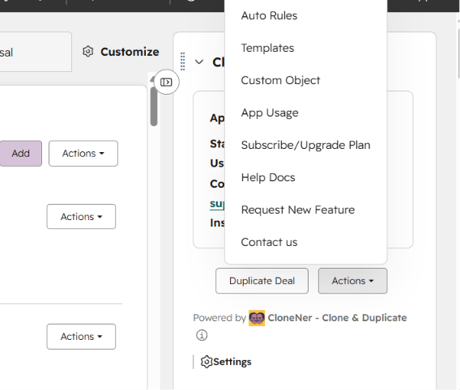The width and height of the screenshot is (460, 390).
Task: Choose the Custom Object menu entry
Action: [x=280, y=80]
